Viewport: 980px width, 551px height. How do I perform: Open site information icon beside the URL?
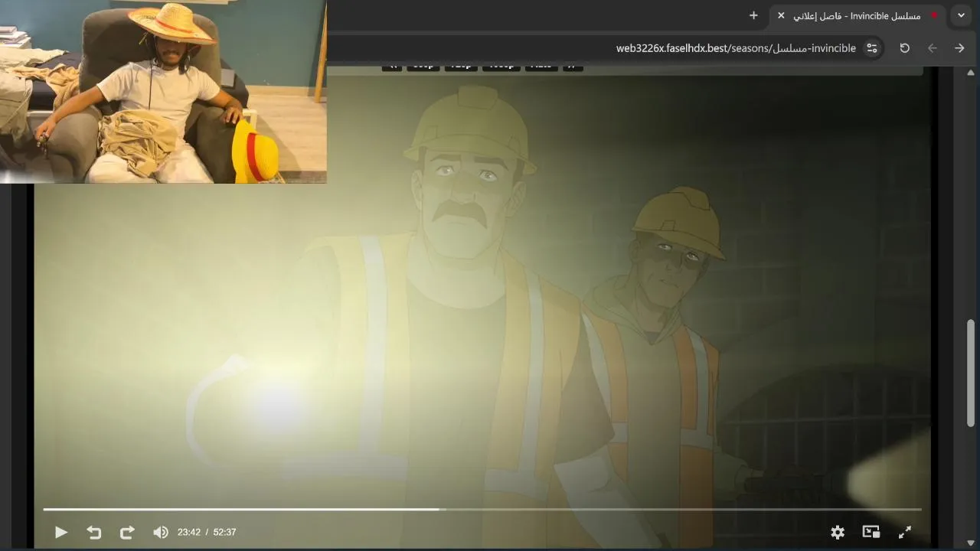(872, 48)
